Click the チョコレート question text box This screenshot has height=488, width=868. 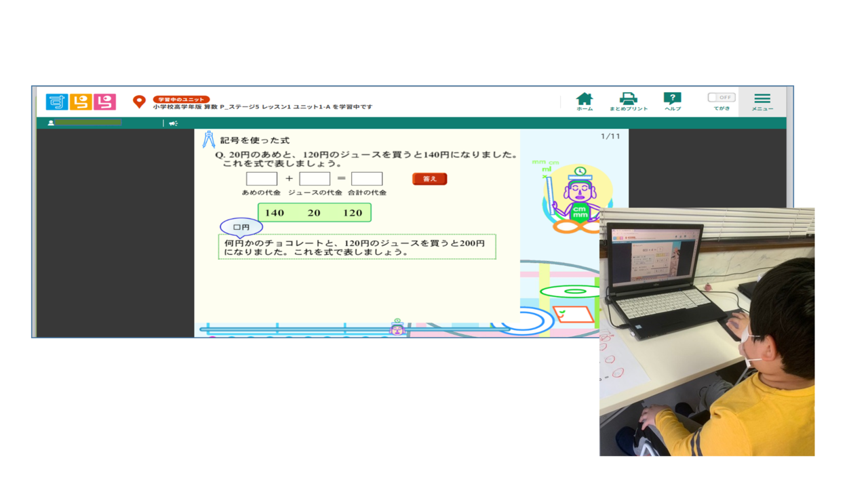357,247
